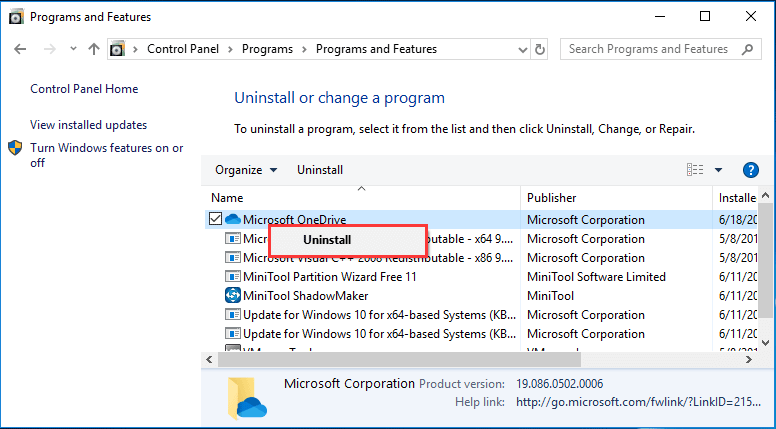The width and height of the screenshot is (776, 429).
Task: Click product version 19.086.0502.0006 value
Action: (x=559, y=383)
